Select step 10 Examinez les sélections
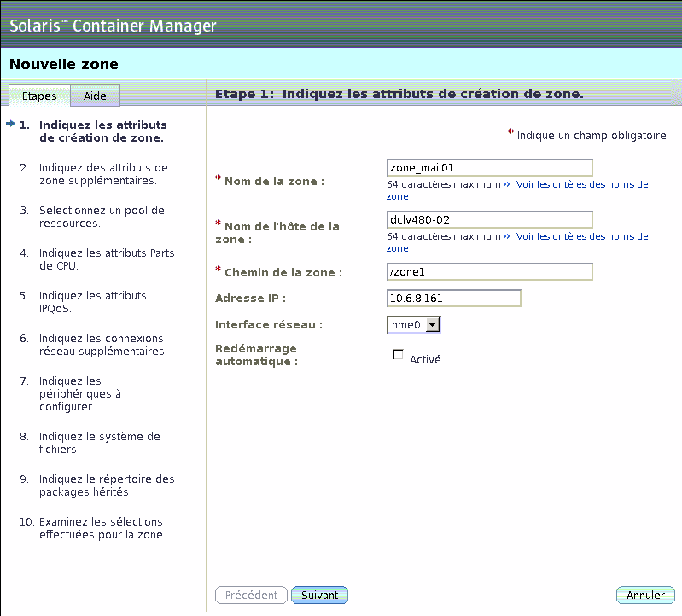 point(102,528)
